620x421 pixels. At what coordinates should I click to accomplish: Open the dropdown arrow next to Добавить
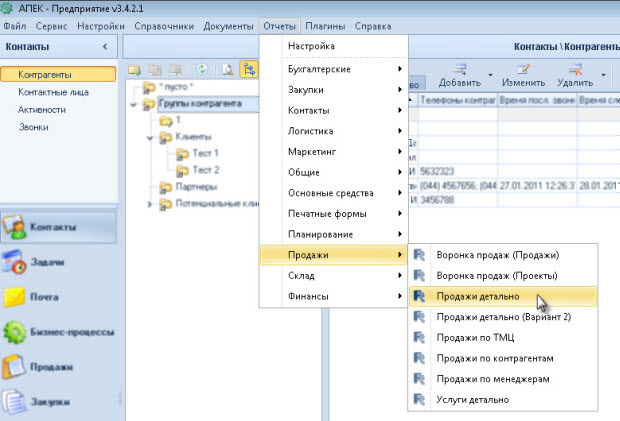point(490,76)
